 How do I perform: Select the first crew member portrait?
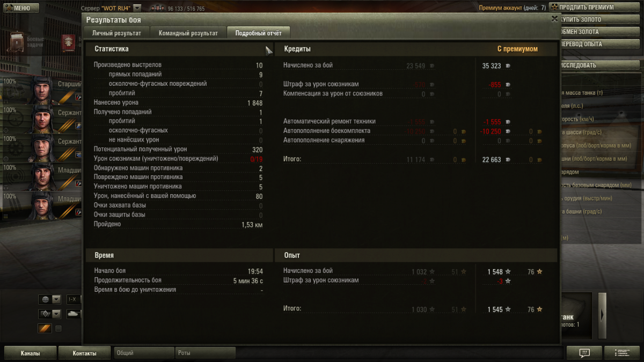40,90
